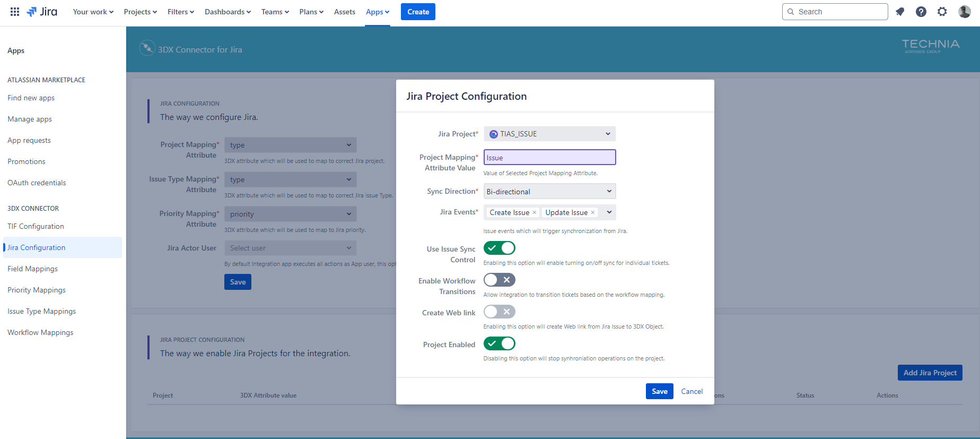
Task: Open the Jira Project dropdown
Action: pyautogui.click(x=549, y=134)
